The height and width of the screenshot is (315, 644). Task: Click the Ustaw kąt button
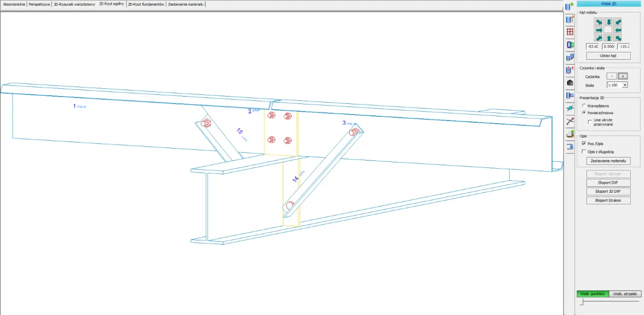coord(608,56)
